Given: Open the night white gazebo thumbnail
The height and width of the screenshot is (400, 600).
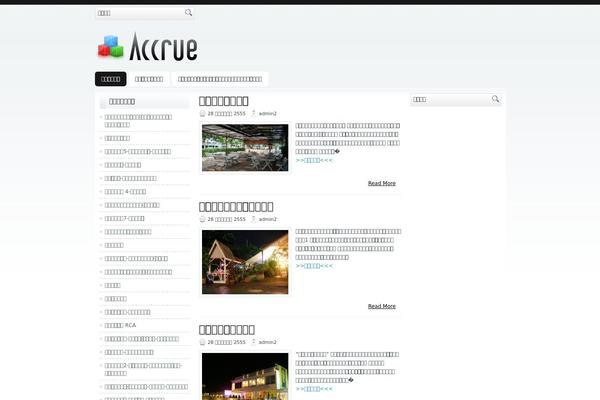Looking at the screenshot, I should [245, 262].
